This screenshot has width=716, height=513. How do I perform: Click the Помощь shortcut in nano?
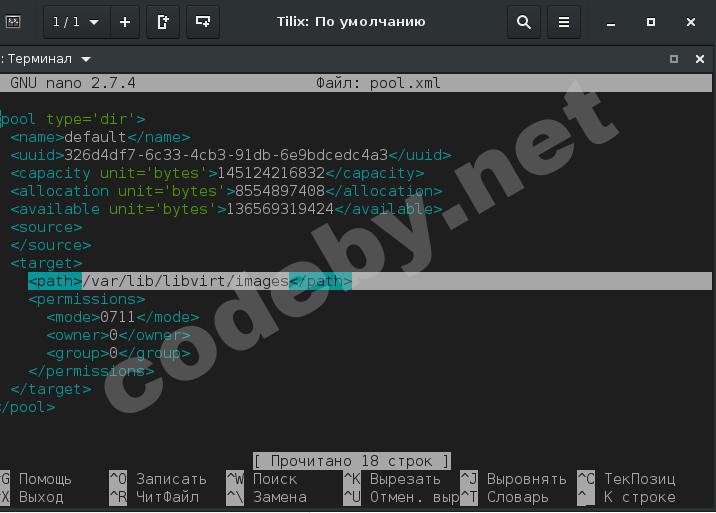[44, 479]
